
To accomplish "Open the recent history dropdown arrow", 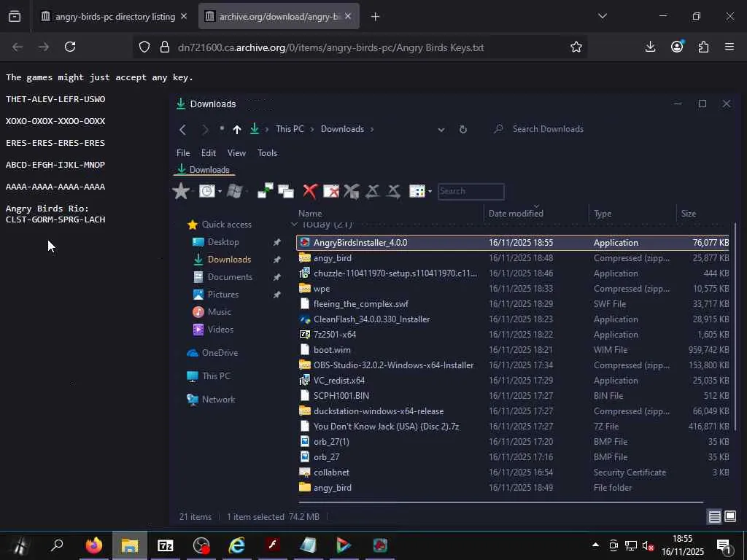I will [220, 192].
